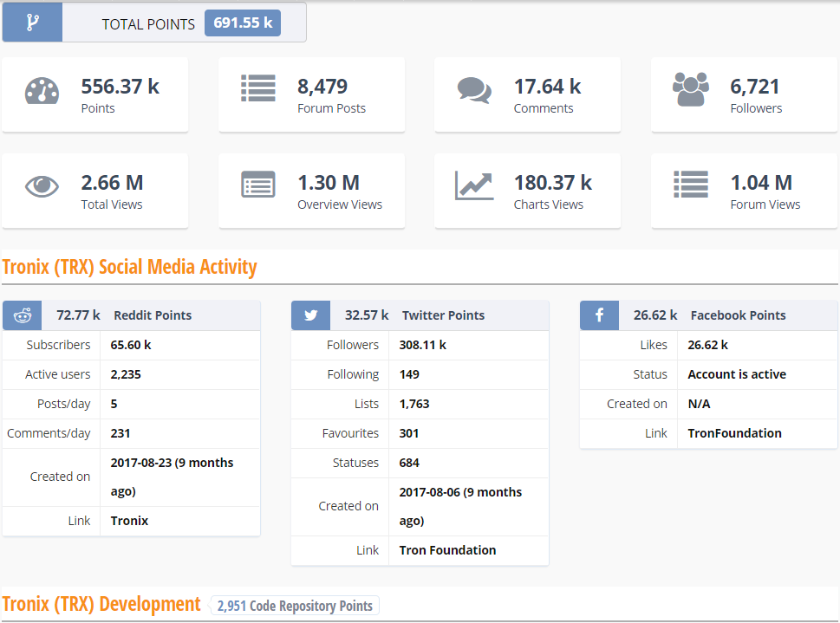Click the Reddit active users value 2,235

pyautogui.click(x=126, y=374)
